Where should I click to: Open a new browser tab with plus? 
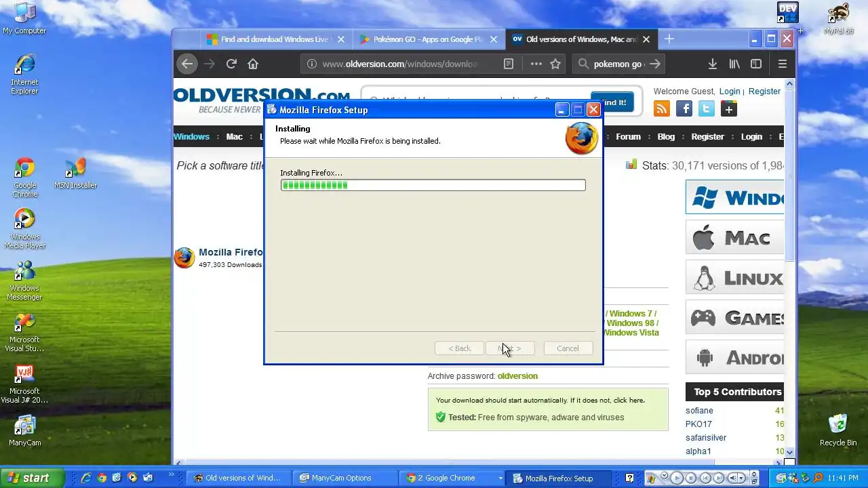(x=669, y=39)
